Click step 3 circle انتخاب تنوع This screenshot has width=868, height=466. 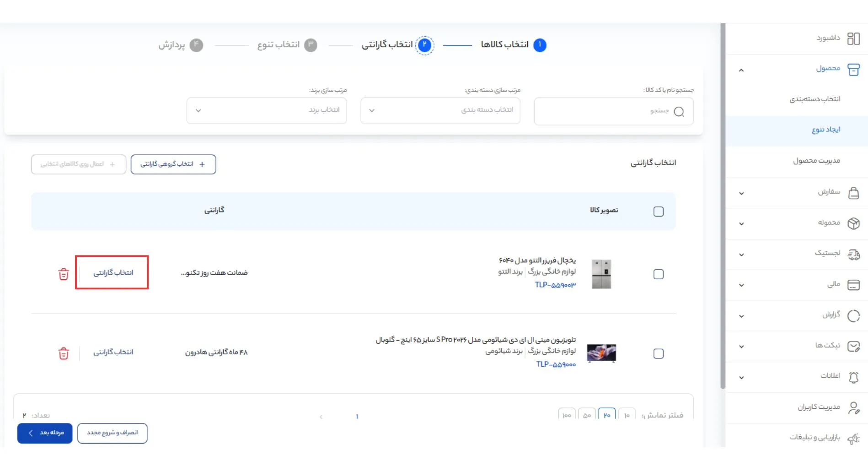pos(311,45)
